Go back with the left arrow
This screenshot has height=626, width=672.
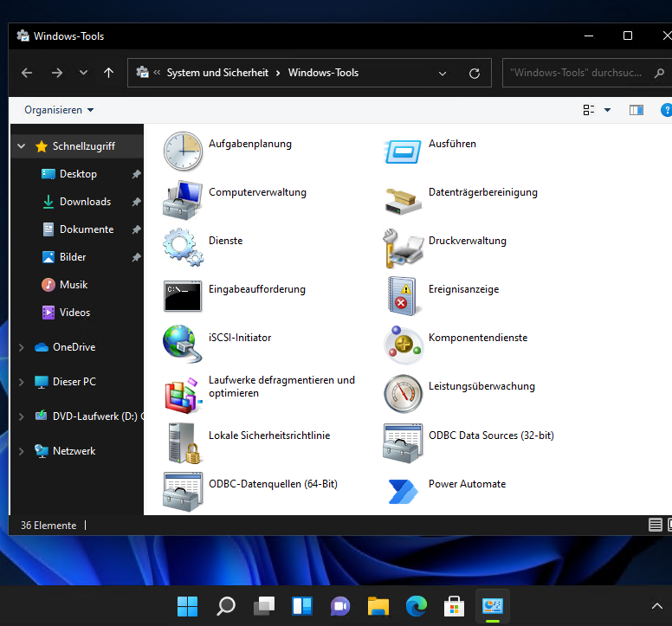point(27,73)
